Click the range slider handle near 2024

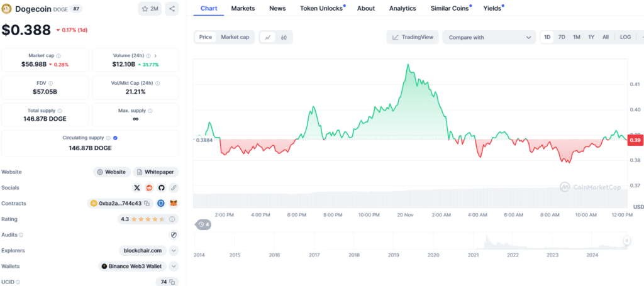pos(627,241)
